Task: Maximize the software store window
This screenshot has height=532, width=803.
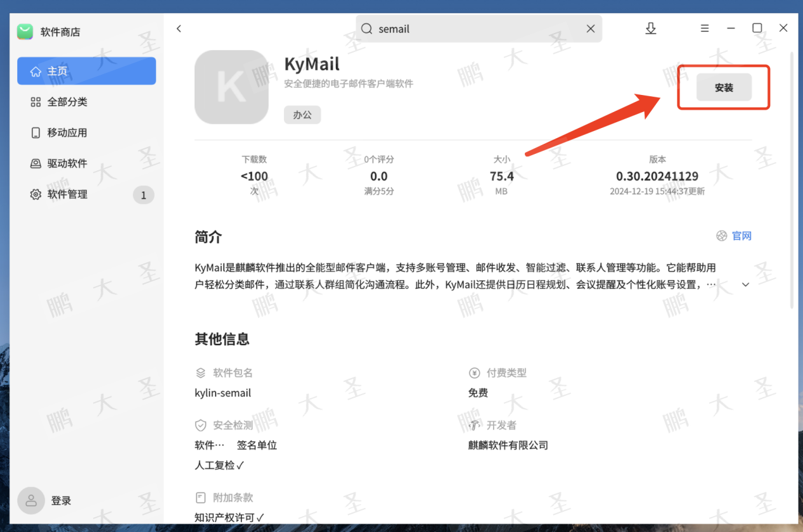Action: (757, 28)
